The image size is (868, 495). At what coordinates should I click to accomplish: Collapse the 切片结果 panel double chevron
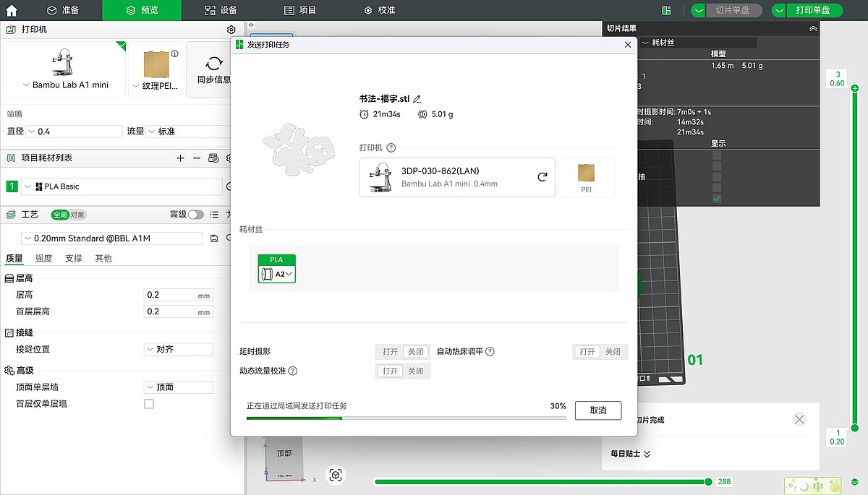click(x=813, y=29)
